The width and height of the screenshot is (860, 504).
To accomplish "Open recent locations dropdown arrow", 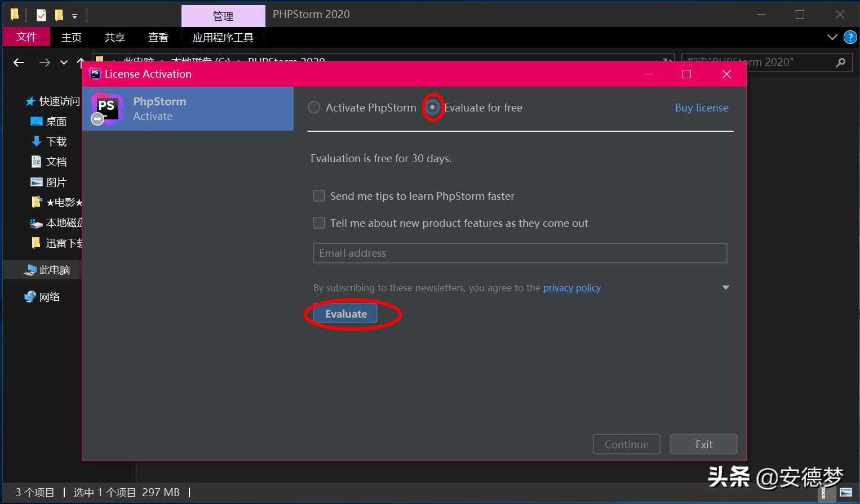I will pos(64,63).
